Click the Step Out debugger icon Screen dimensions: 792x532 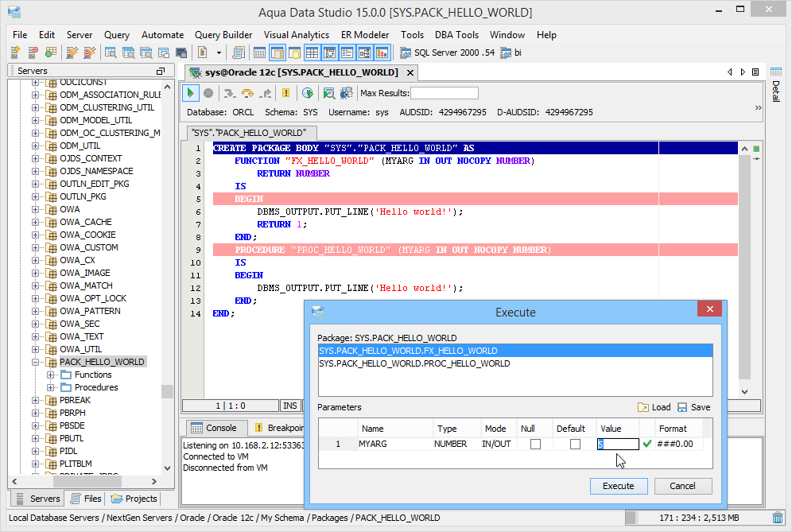pos(265,93)
